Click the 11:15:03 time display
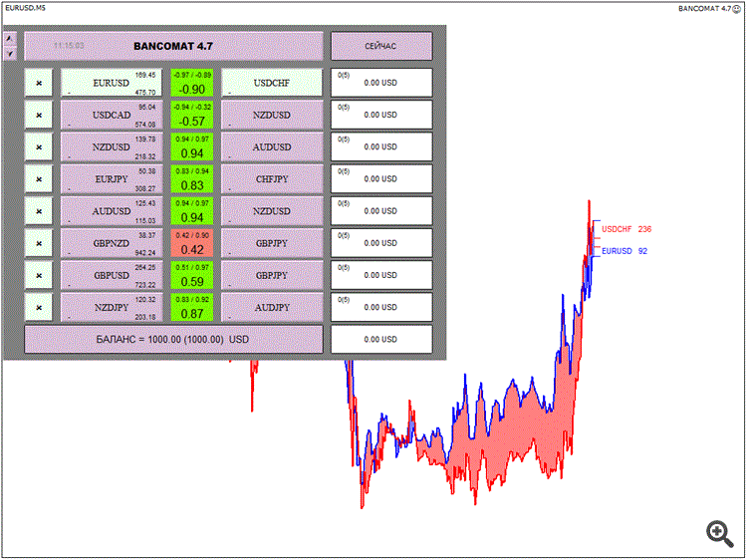Screen dimensions: 747x560 (x=69, y=46)
